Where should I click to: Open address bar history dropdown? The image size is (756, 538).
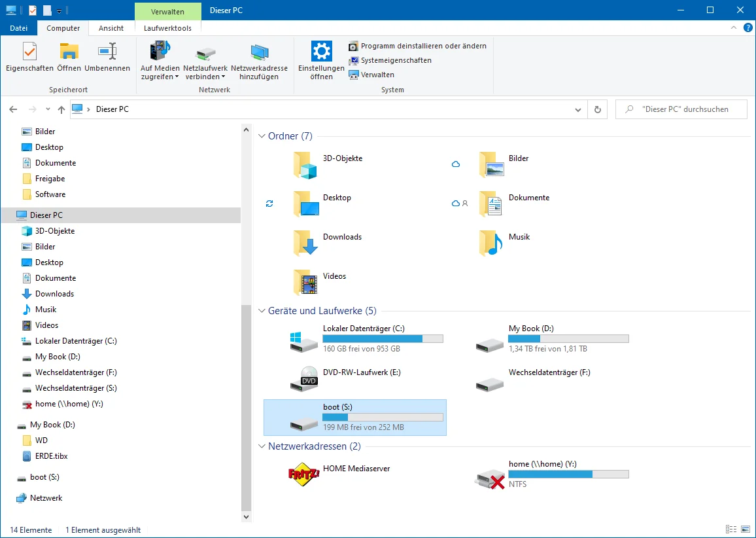[577, 109]
